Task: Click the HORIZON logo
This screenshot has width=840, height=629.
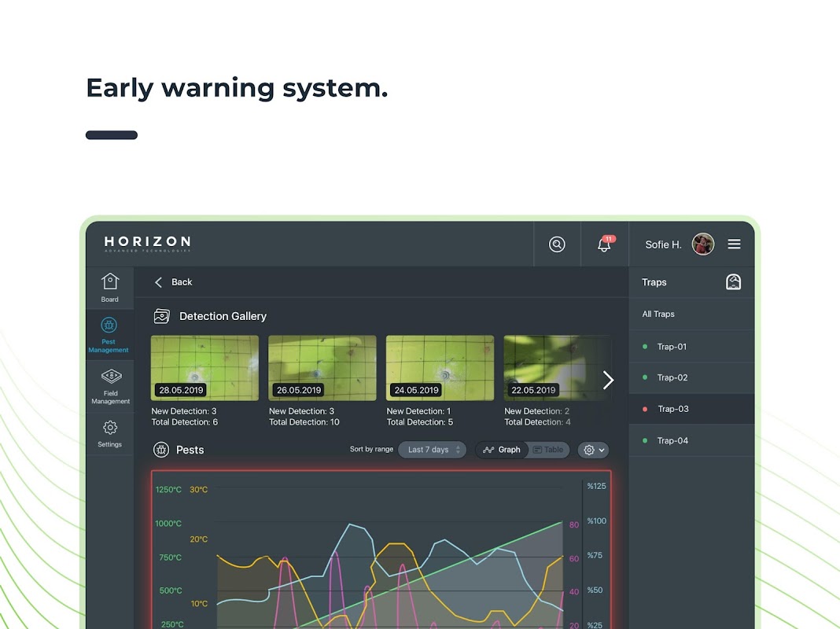Action: [147, 244]
